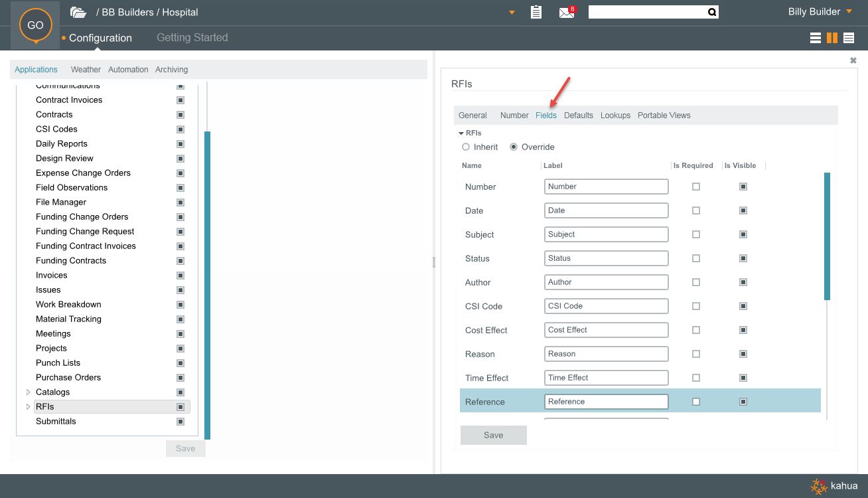Open the Automation tab

pyautogui.click(x=128, y=70)
